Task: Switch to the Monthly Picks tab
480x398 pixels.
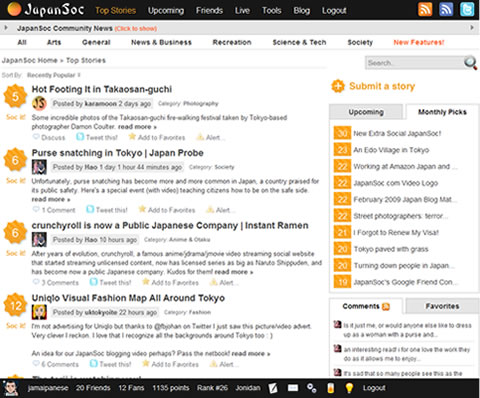Action: (x=442, y=112)
